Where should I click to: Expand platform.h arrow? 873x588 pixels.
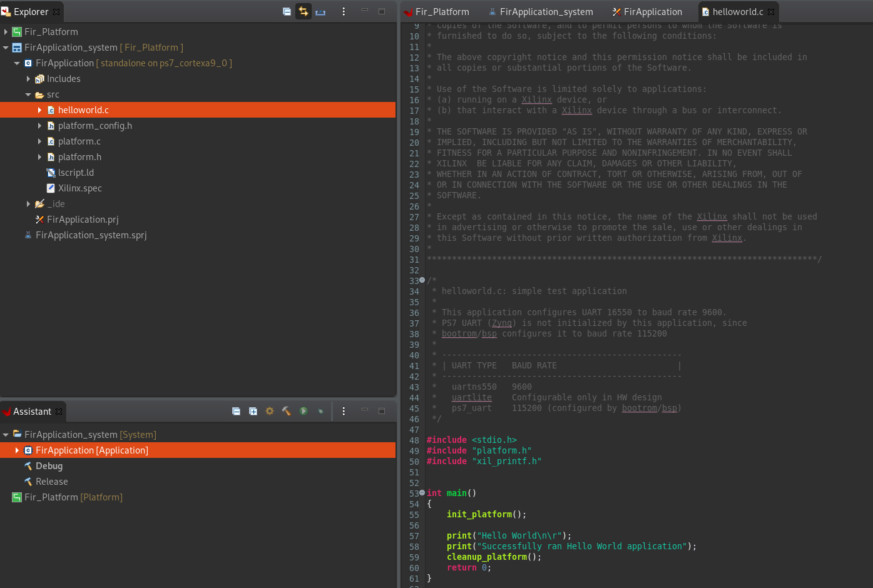(x=39, y=157)
